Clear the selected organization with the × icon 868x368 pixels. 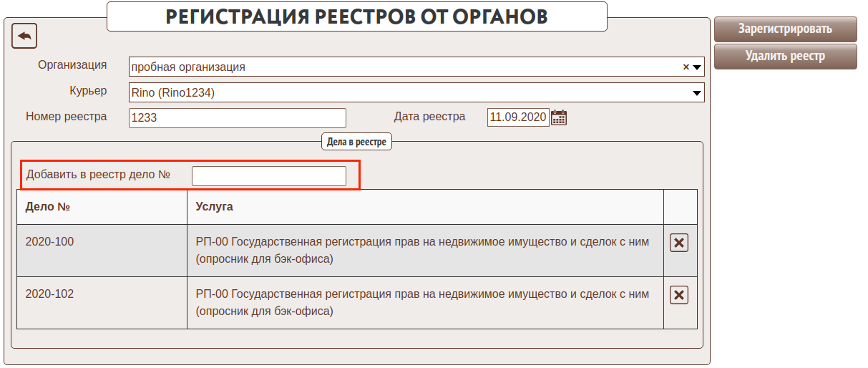click(686, 67)
